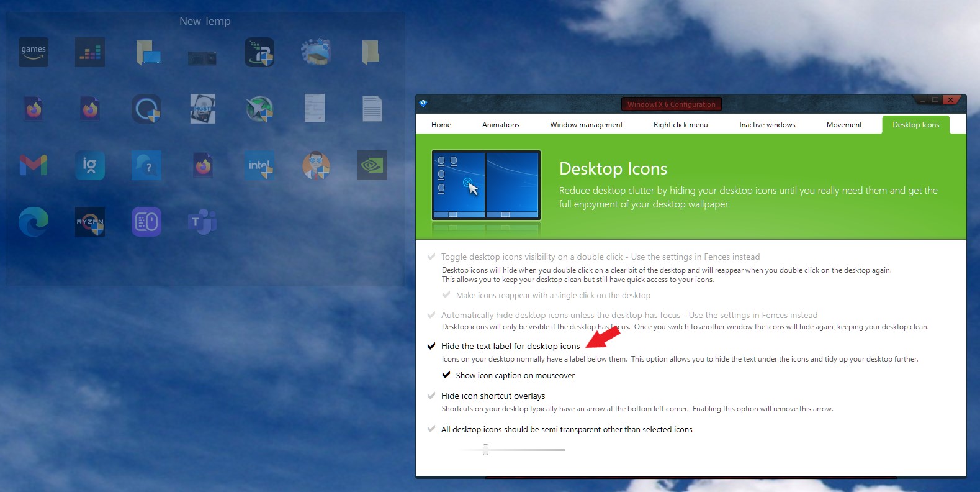Open the Animations tab
980x492 pixels.
501,125
